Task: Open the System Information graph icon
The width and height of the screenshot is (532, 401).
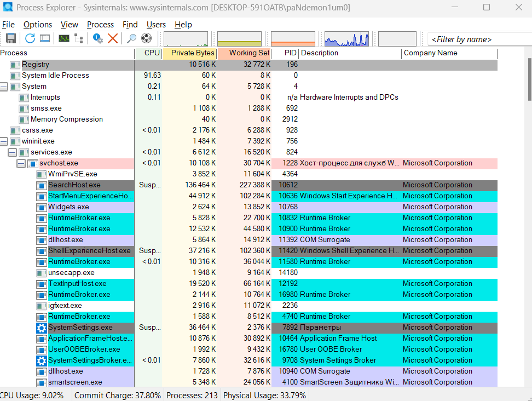Action: coord(64,38)
